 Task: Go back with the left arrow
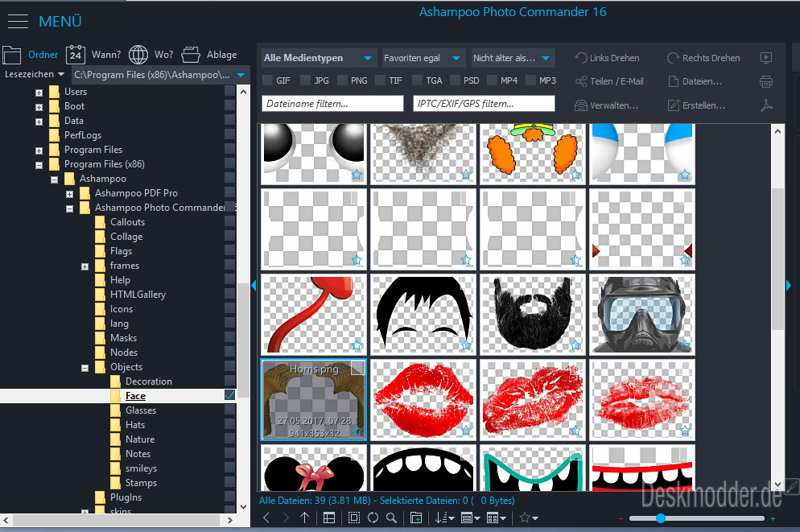tap(266, 518)
